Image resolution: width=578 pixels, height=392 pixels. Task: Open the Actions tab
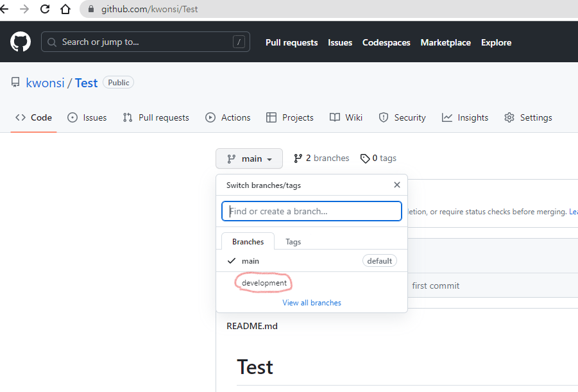[228, 117]
